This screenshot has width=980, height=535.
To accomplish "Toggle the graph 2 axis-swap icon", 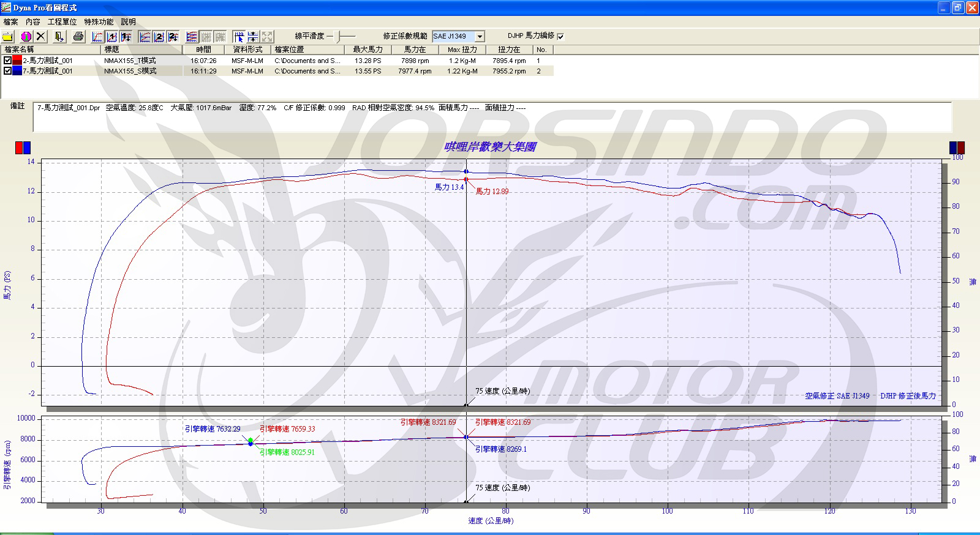I will click(173, 37).
